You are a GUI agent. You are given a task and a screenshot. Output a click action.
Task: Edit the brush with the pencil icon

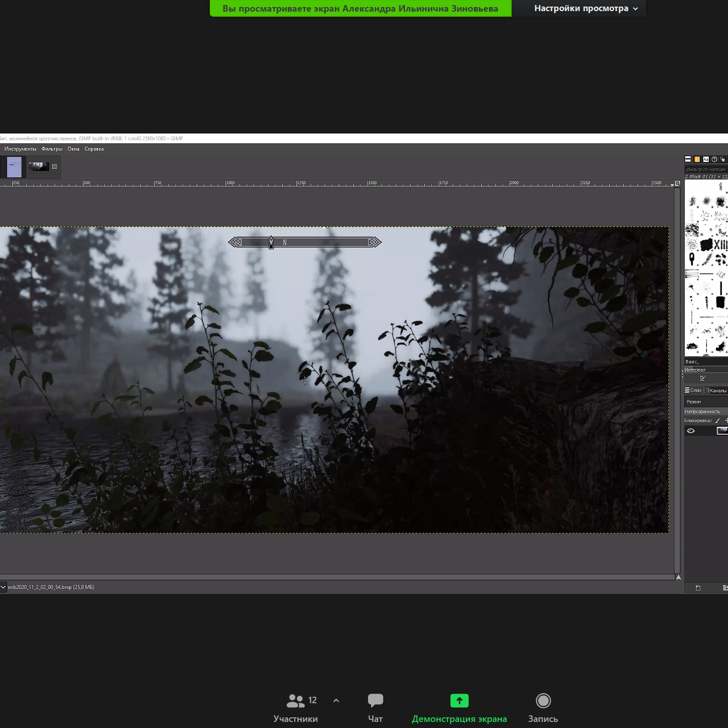[x=703, y=378]
